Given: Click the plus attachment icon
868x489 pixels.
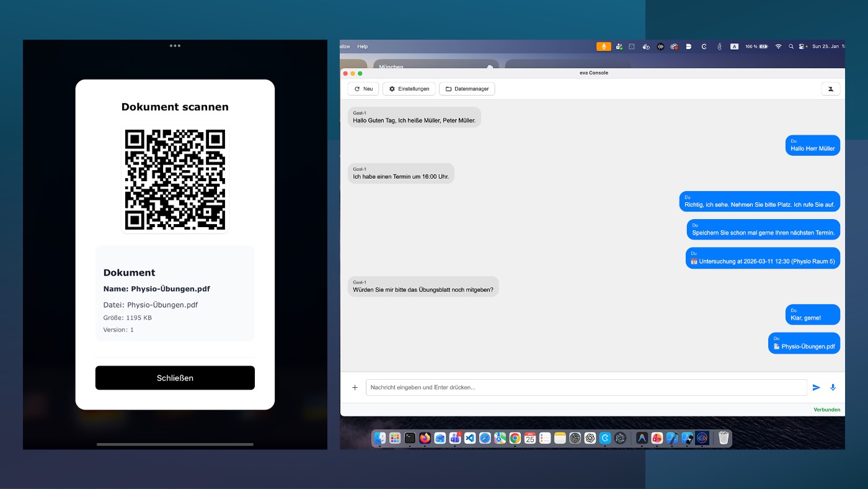Looking at the screenshot, I should (355, 387).
